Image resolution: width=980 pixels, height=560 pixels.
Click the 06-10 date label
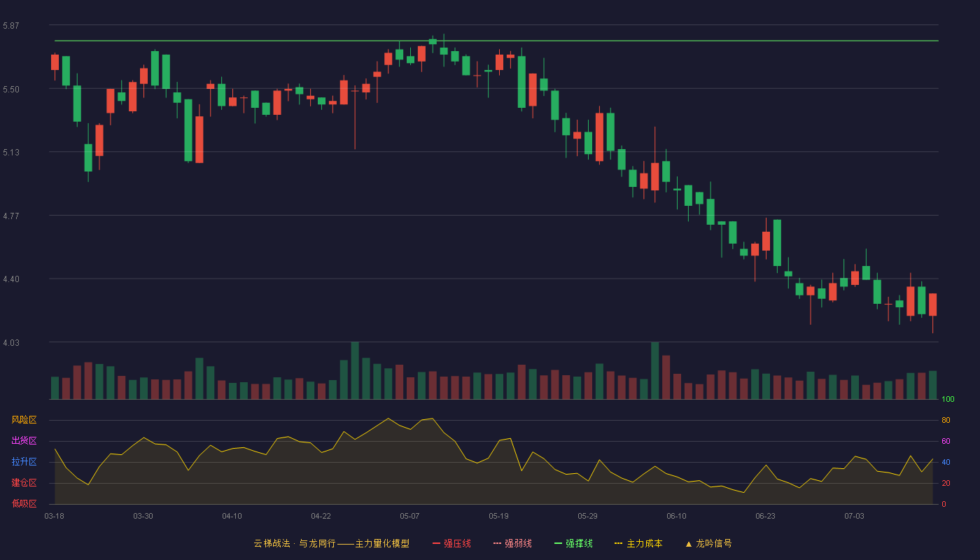676,516
